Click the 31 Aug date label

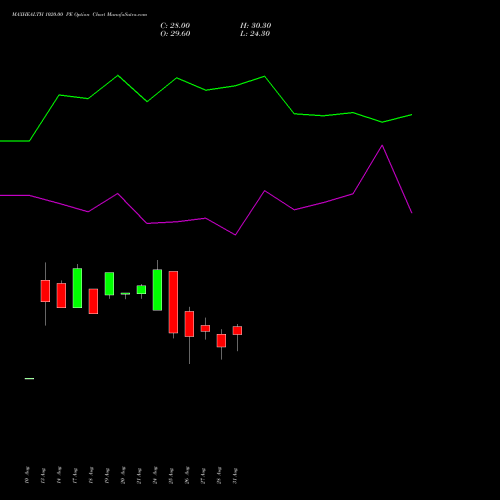[235, 475]
